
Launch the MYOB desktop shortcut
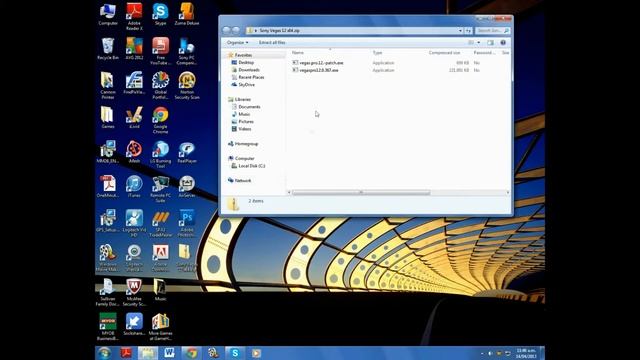pyautogui.click(x=108, y=327)
